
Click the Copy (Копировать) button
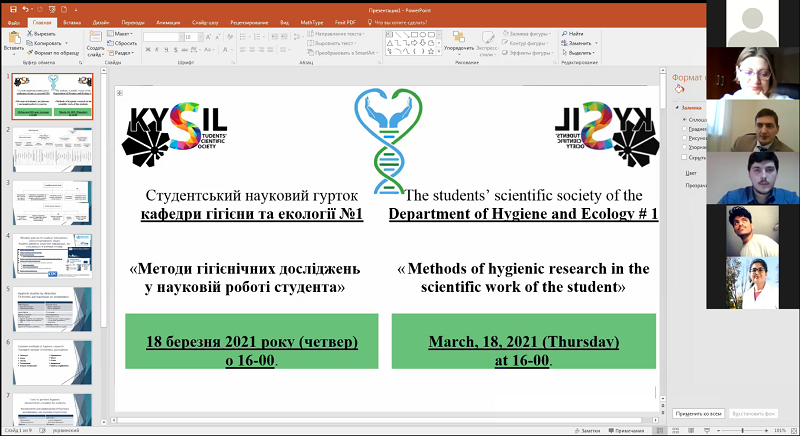[x=44, y=43]
